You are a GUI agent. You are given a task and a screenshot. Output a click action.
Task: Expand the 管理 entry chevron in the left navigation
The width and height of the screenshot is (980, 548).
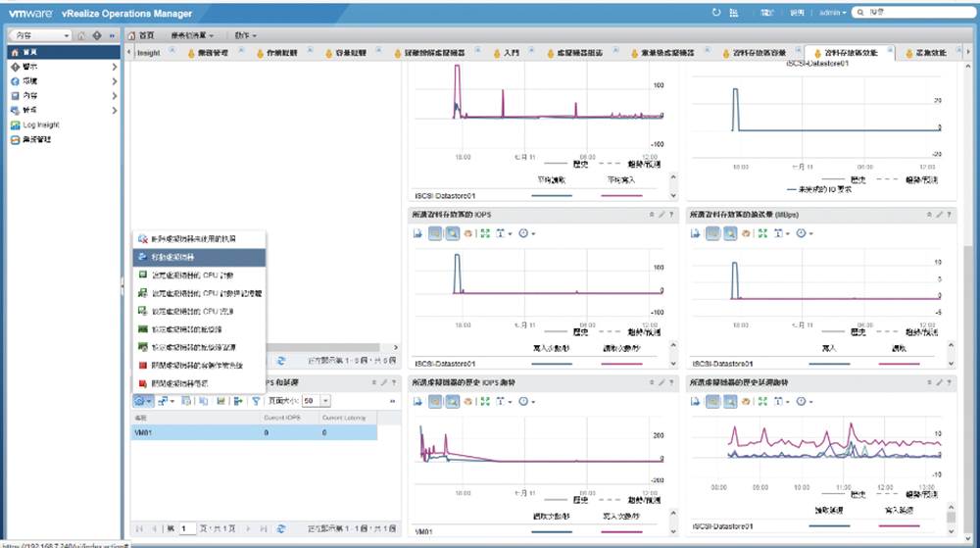pyautogui.click(x=115, y=111)
